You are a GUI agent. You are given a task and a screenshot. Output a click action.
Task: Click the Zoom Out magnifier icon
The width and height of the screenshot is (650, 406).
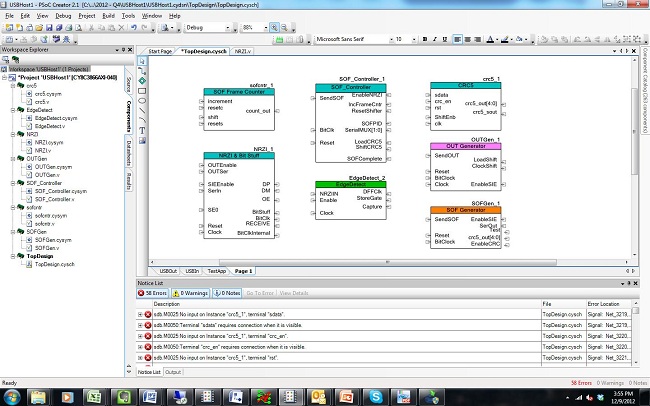(284, 28)
